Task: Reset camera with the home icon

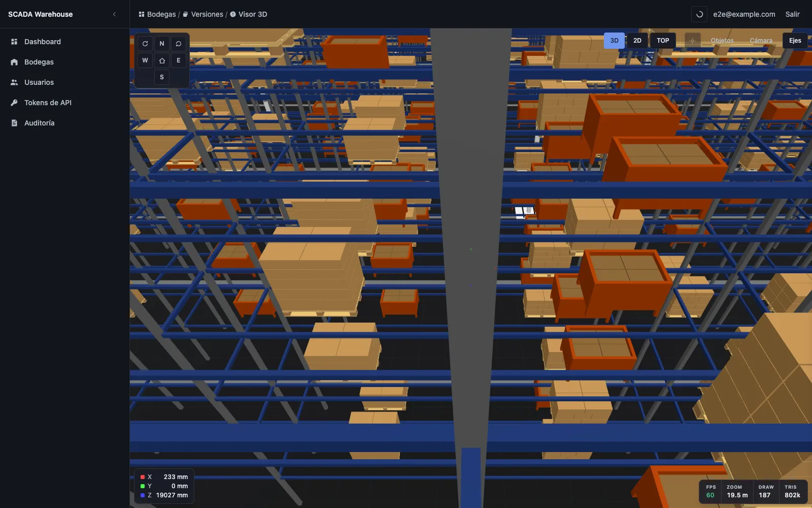Action: pos(162,60)
